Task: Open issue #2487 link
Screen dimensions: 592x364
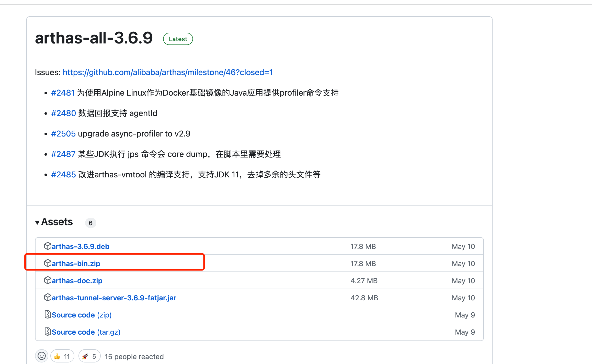Action: tap(63, 154)
